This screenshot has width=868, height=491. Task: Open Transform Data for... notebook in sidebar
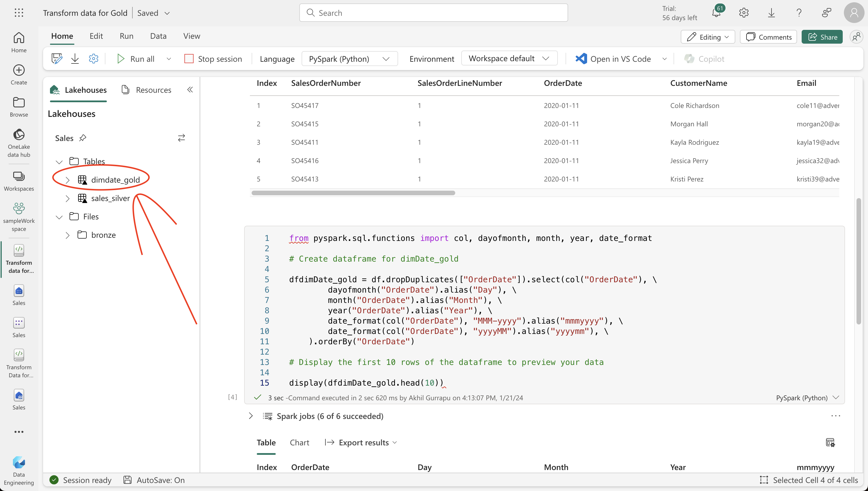click(x=19, y=363)
